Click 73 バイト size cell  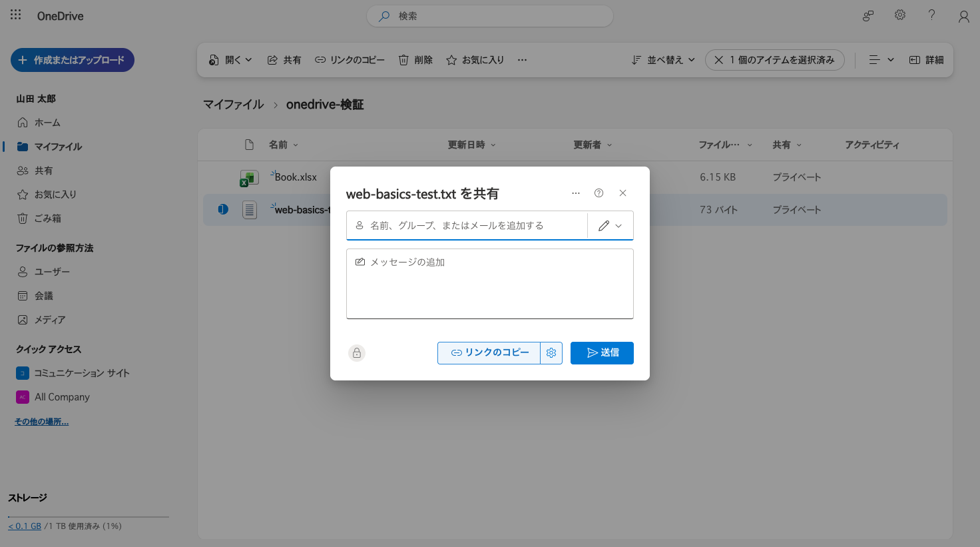(718, 210)
